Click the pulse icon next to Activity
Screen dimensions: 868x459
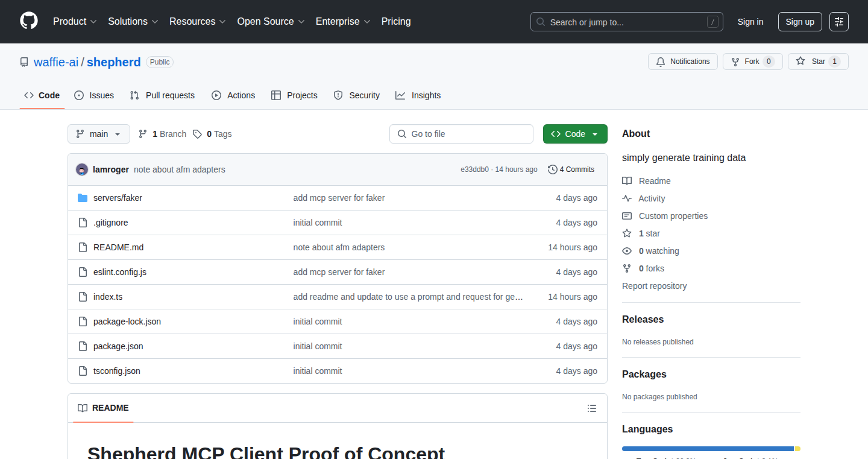pyautogui.click(x=627, y=198)
